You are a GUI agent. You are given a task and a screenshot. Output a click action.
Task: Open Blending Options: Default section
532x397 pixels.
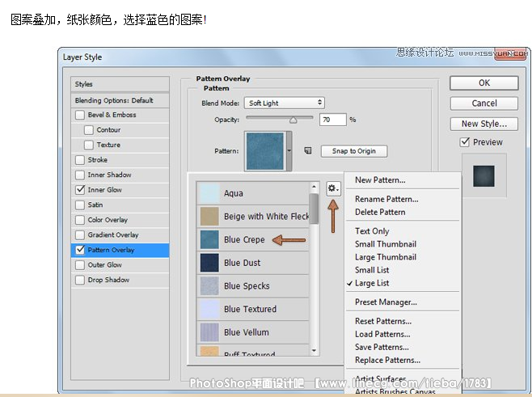120,100
